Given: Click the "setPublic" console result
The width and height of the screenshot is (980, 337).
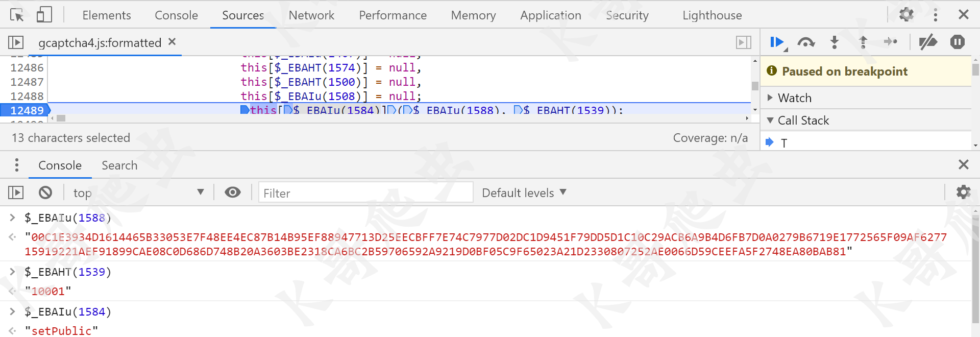Looking at the screenshot, I should tap(61, 331).
